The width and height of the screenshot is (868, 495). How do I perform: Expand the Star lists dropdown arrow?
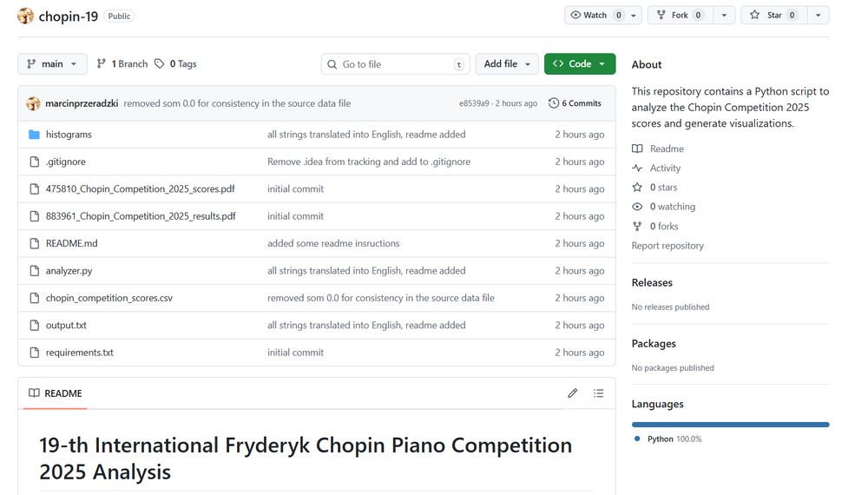819,16
